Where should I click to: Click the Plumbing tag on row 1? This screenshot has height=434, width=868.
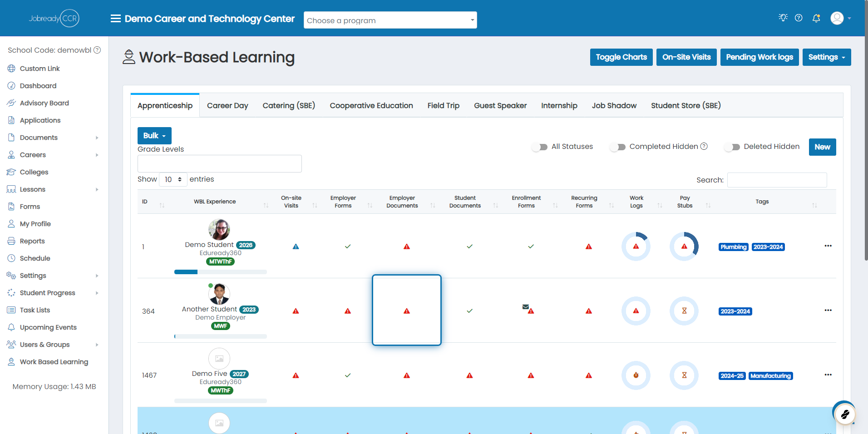(x=733, y=247)
